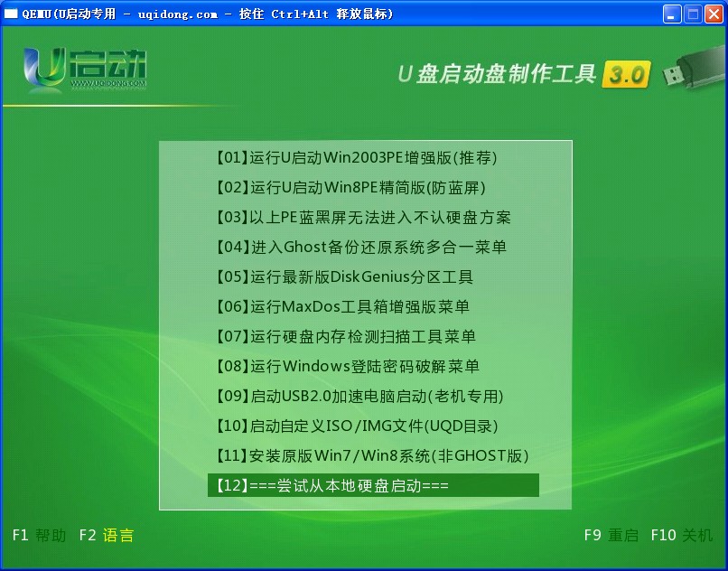
Task: Click the USB flash drive image
Action: click(695, 68)
